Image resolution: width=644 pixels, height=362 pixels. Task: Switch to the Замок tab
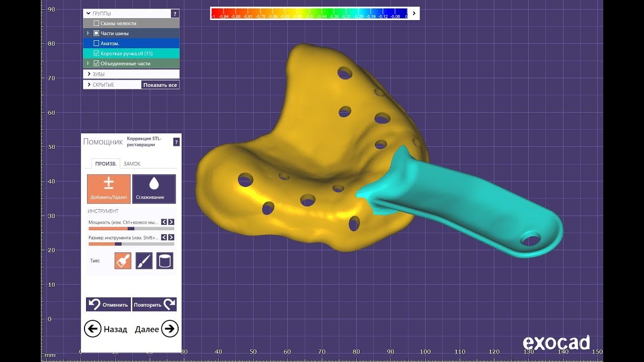click(x=132, y=163)
